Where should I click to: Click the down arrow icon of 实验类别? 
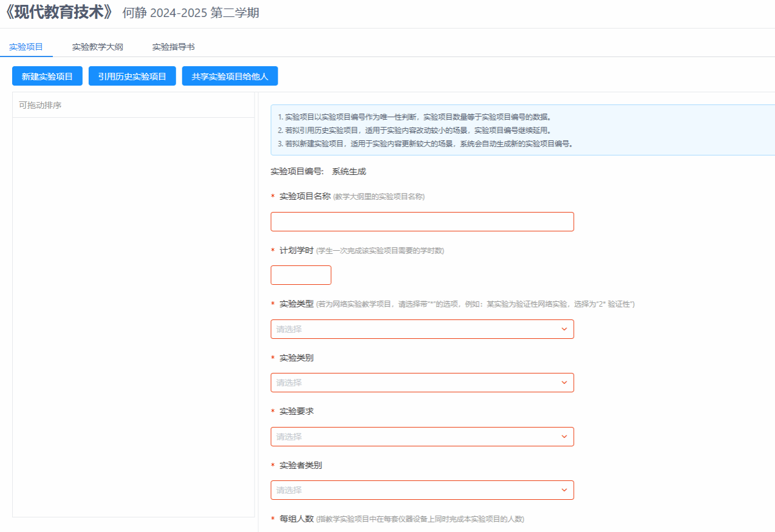[x=564, y=383]
